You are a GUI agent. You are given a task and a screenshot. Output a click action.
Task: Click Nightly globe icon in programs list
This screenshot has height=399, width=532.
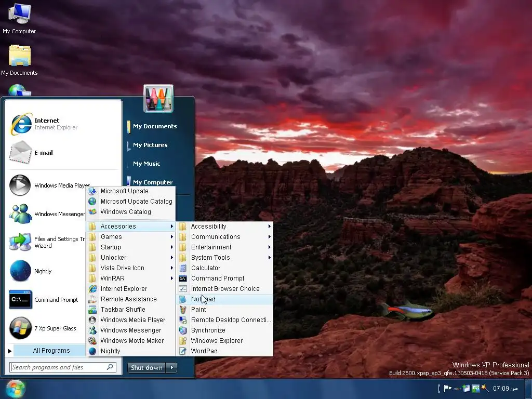pos(92,351)
